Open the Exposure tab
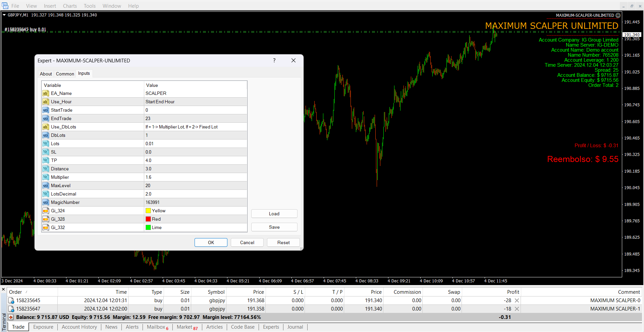The height and width of the screenshot is (332, 644). tap(43, 327)
